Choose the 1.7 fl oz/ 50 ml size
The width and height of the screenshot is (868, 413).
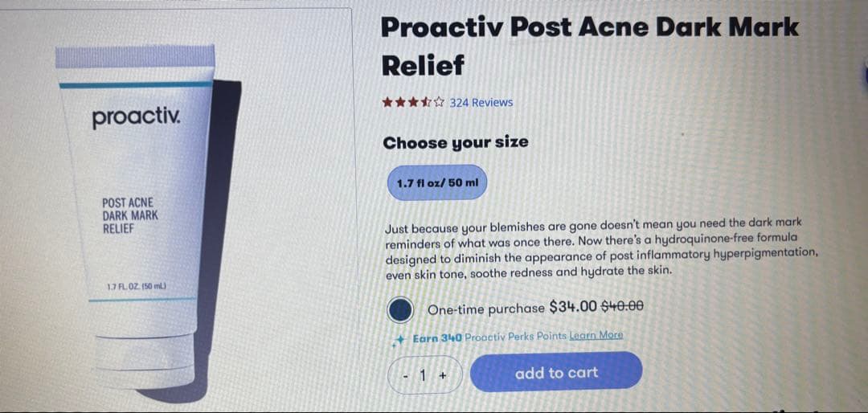436,182
